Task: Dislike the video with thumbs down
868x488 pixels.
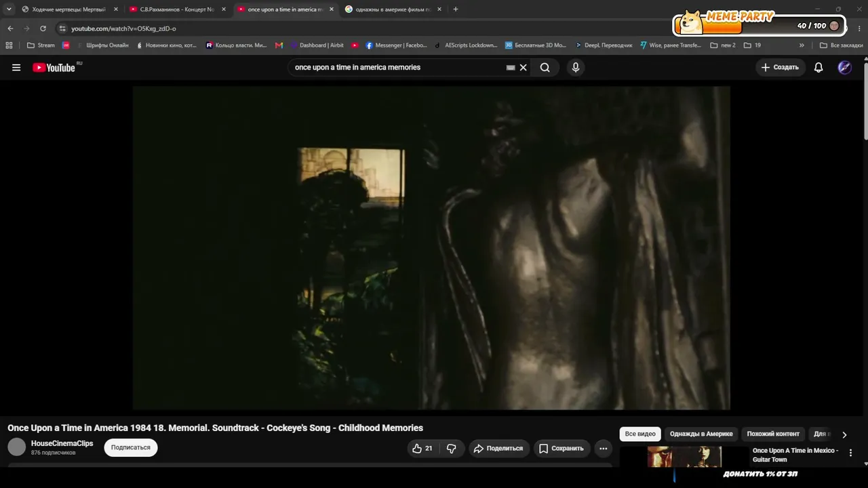Action: [x=451, y=448]
